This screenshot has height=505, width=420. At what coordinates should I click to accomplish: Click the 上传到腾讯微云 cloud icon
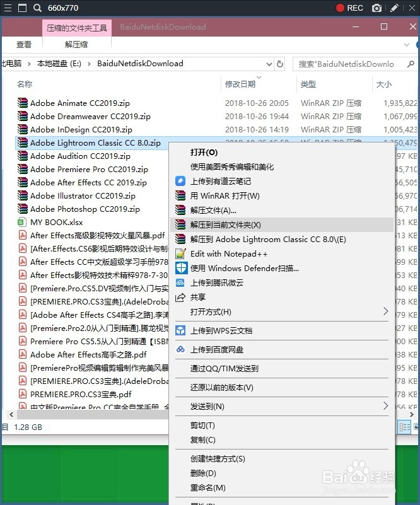pos(180,283)
